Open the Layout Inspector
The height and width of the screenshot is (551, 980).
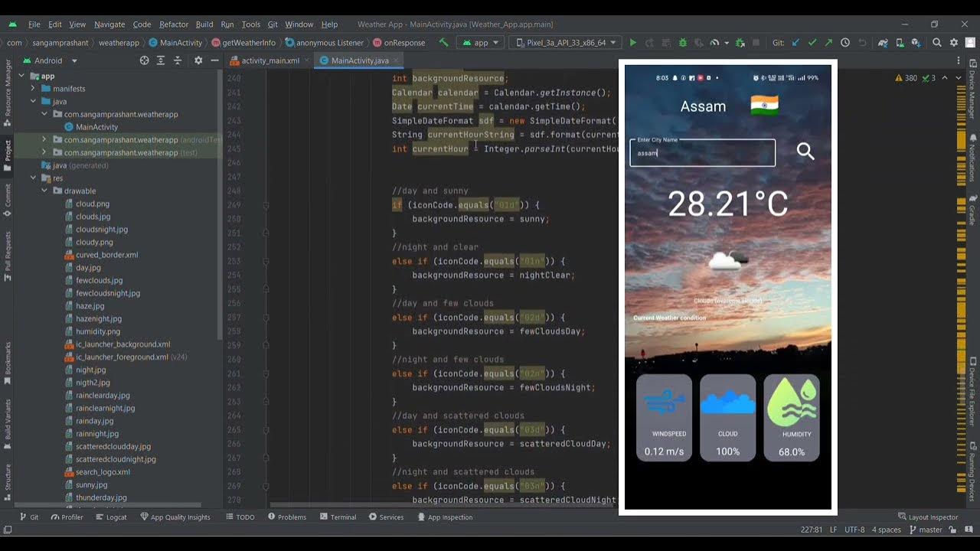coord(927,517)
